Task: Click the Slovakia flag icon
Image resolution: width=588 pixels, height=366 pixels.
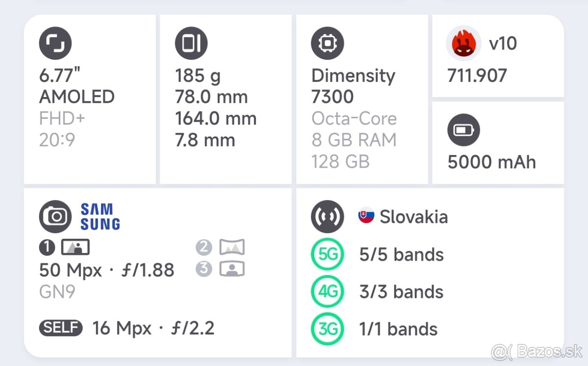Action: 367,216
